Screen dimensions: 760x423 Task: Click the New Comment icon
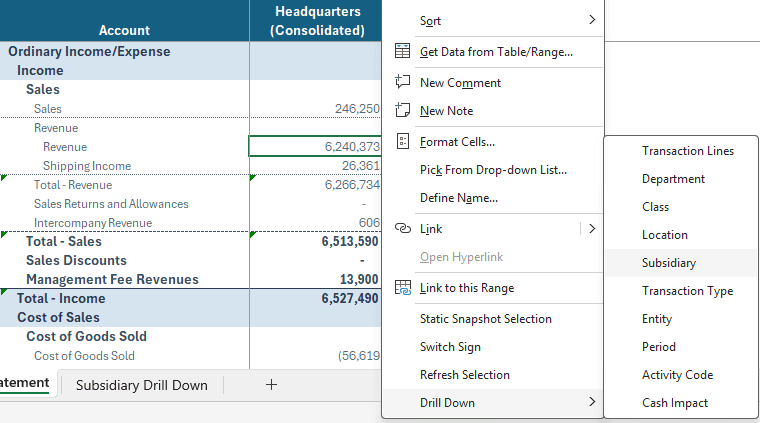pyautogui.click(x=402, y=81)
